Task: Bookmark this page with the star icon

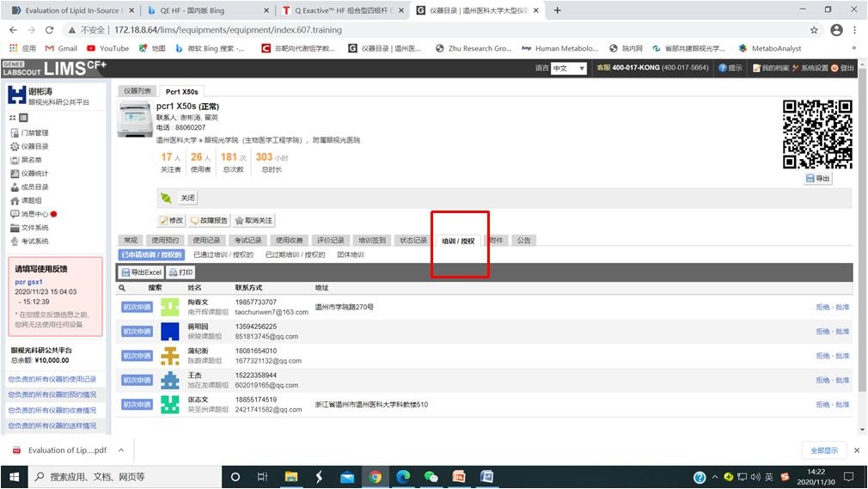Action: (x=814, y=30)
